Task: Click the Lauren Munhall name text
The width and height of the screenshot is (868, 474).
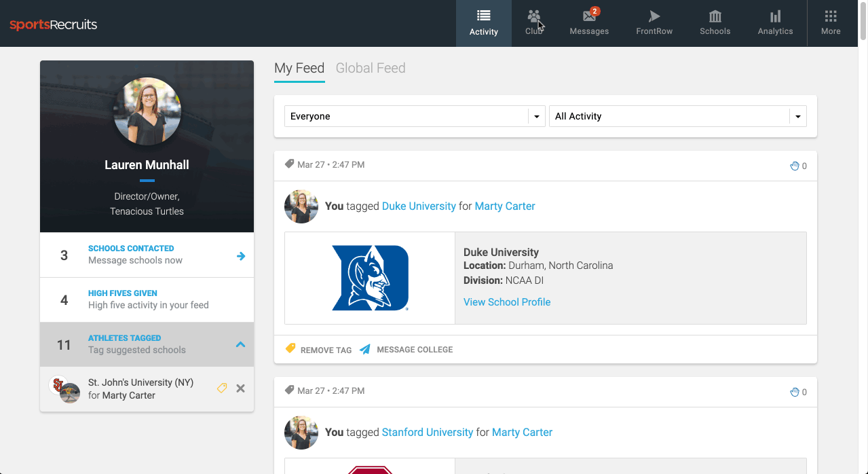Action: [x=147, y=165]
